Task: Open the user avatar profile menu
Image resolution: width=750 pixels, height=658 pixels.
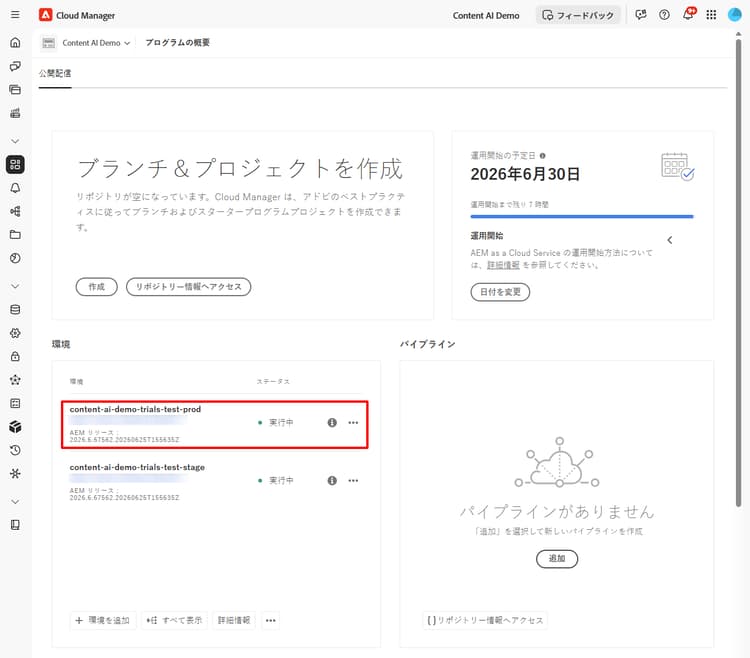Action: click(735, 15)
